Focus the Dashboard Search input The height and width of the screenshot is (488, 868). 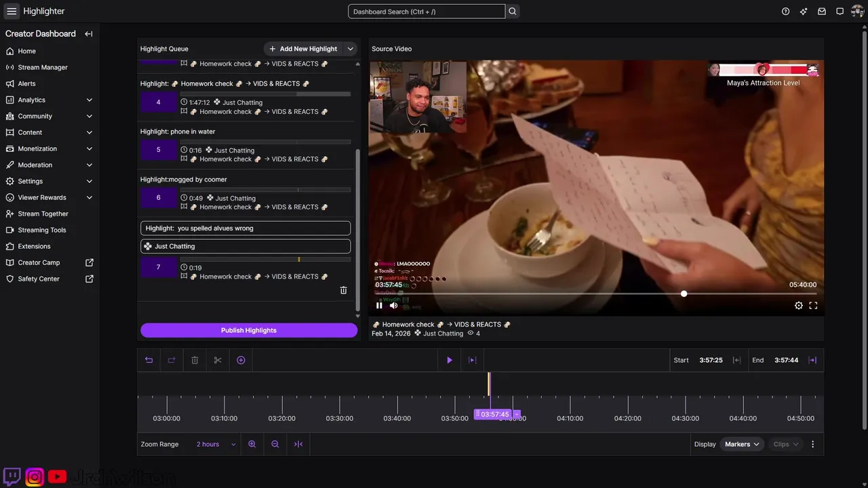click(x=427, y=12)
